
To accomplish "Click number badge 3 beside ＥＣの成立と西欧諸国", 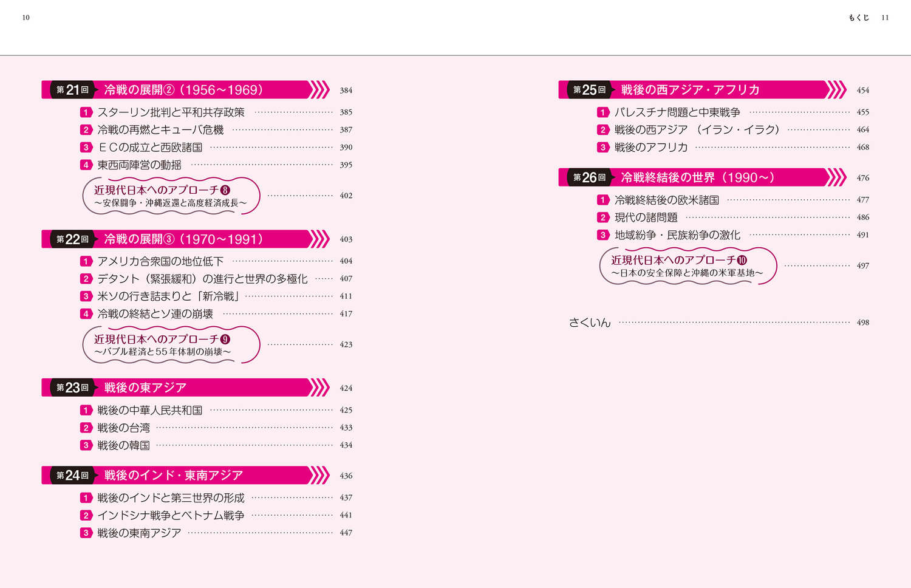I will click(86, 148).
